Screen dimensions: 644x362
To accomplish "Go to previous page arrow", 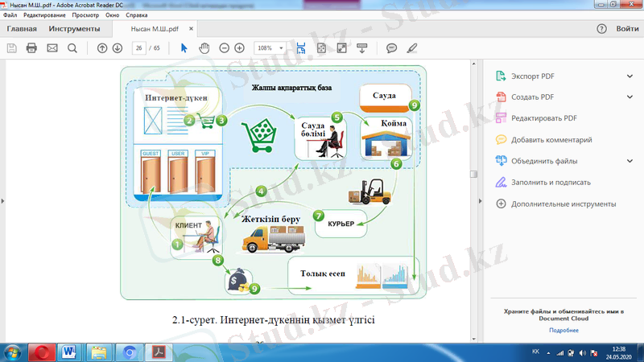I will click(102, 48).
